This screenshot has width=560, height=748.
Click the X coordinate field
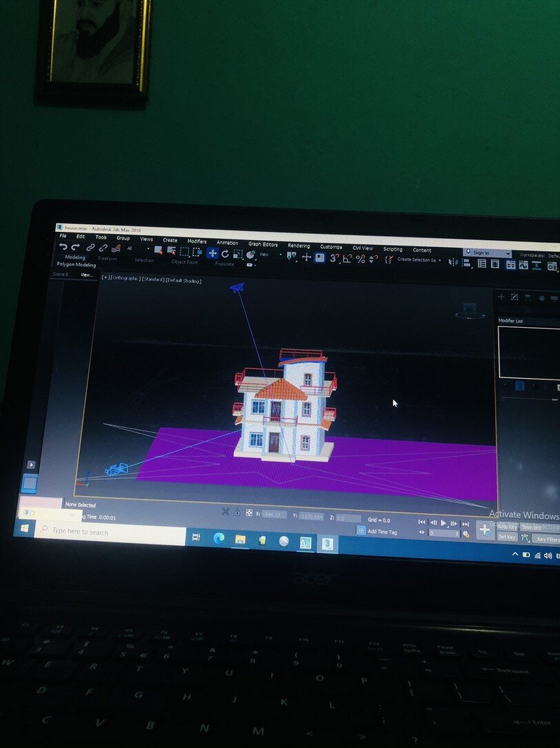[x=274, y=514]
